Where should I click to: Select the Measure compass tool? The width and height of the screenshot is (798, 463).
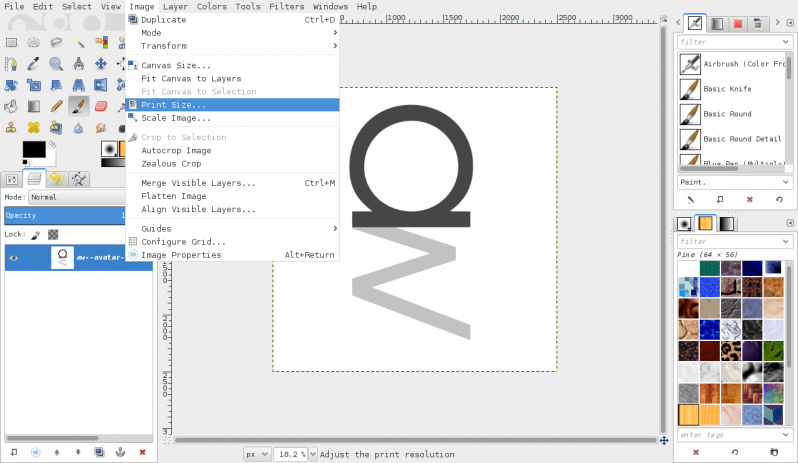point(78,64)
